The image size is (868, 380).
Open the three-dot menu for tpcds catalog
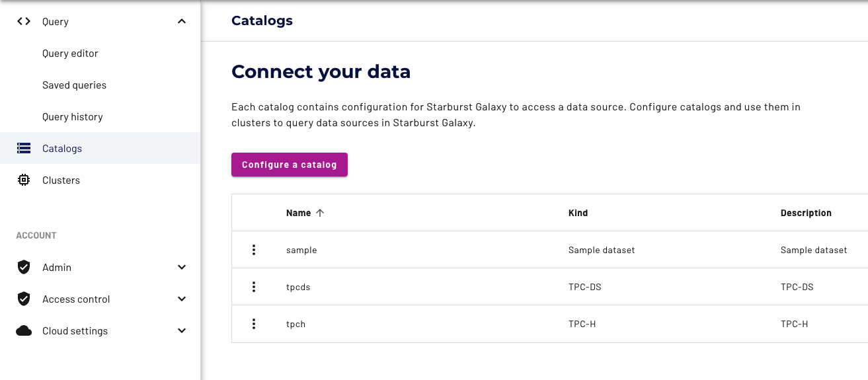pyautogui.click(x=254, y=287)
